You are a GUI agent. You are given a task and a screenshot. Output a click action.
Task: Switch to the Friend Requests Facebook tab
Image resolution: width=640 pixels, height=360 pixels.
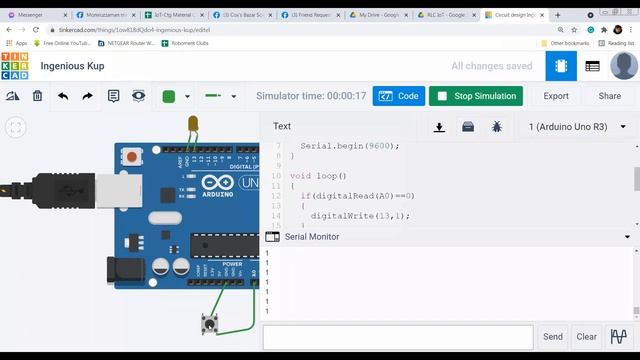pyautogui.click(x=311, y=15)
